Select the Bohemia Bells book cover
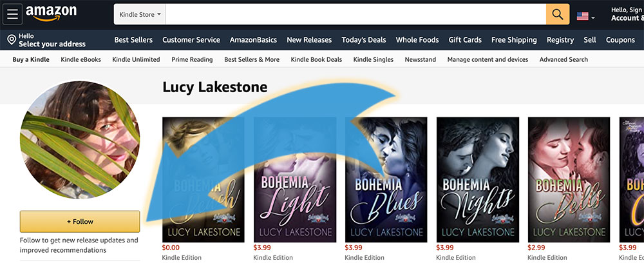 click(569, 180)
